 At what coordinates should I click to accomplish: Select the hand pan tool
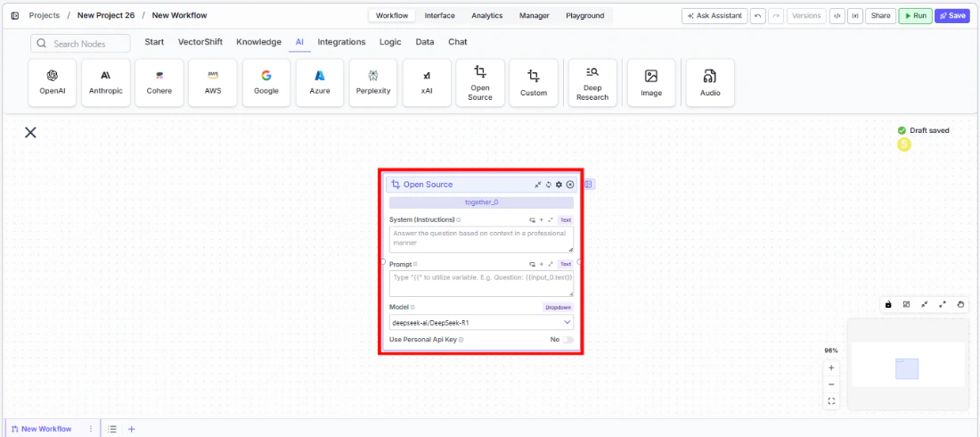click(960, 305)
